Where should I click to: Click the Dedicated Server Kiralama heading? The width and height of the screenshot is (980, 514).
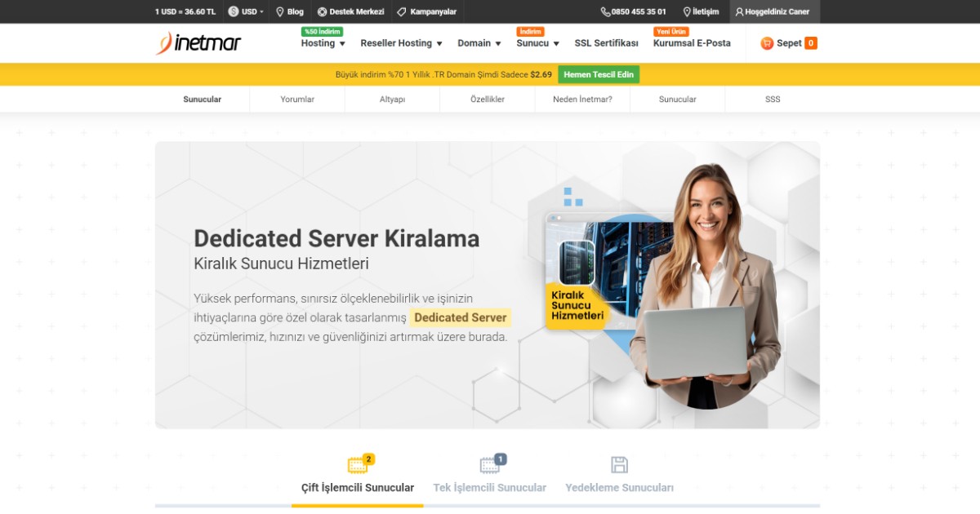(x=336, y=238)
